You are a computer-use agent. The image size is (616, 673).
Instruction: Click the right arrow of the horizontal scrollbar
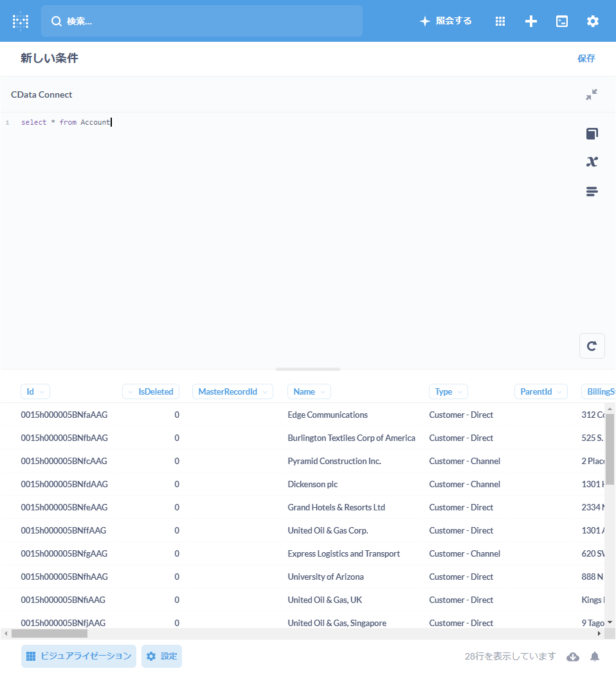point(599,634)
